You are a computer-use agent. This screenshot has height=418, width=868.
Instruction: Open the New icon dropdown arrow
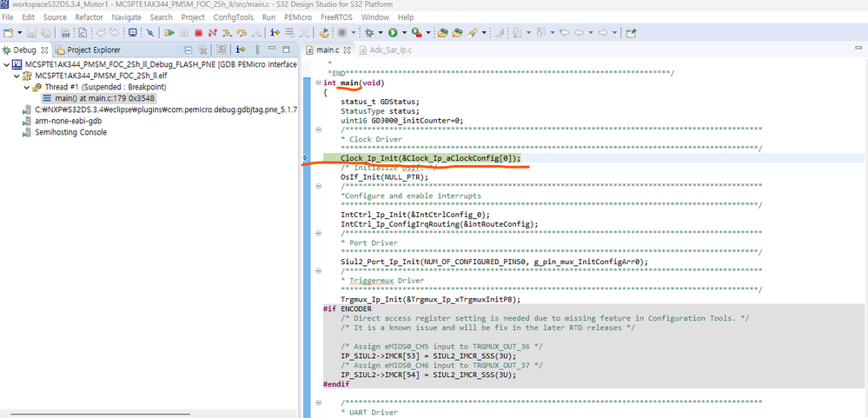pos(20,33)
